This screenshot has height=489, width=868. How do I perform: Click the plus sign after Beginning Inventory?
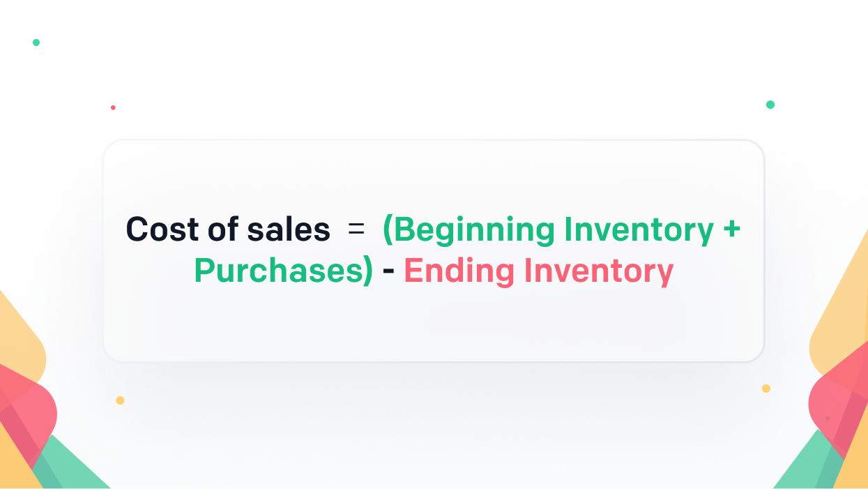731,230
